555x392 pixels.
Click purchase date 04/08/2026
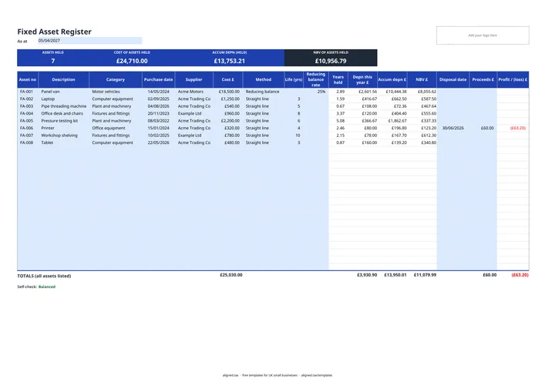pos(159,106)
